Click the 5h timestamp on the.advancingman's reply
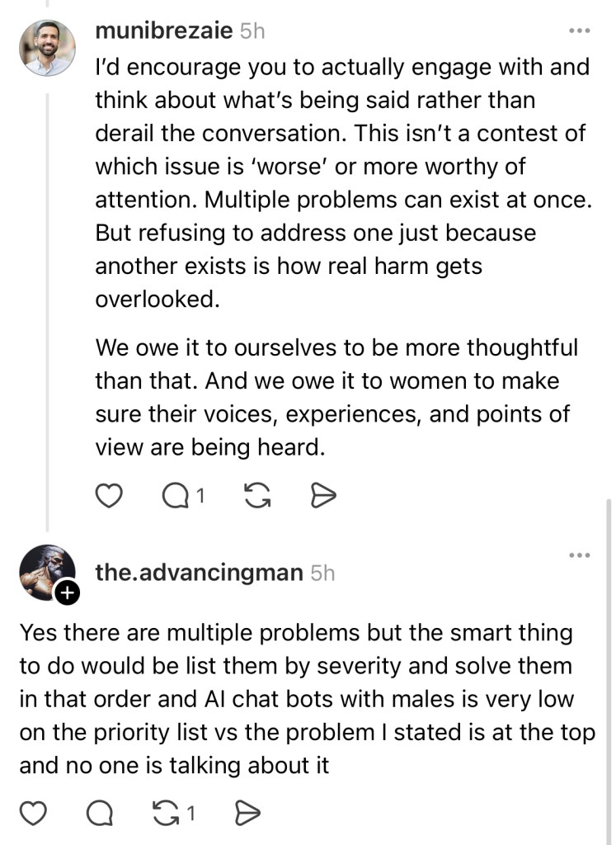 (322, 572)
